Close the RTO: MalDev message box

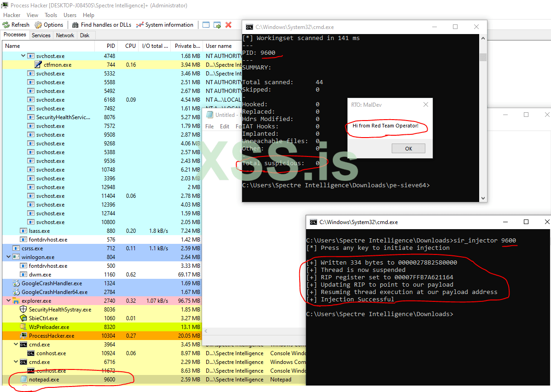pos(425,105)
